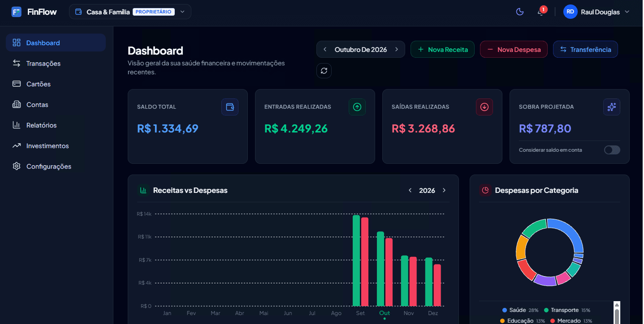Viewport: 644px width, 324px height.
Task: Click the PROPRIETÁRIO badge
Action: (x=154, y=12)
